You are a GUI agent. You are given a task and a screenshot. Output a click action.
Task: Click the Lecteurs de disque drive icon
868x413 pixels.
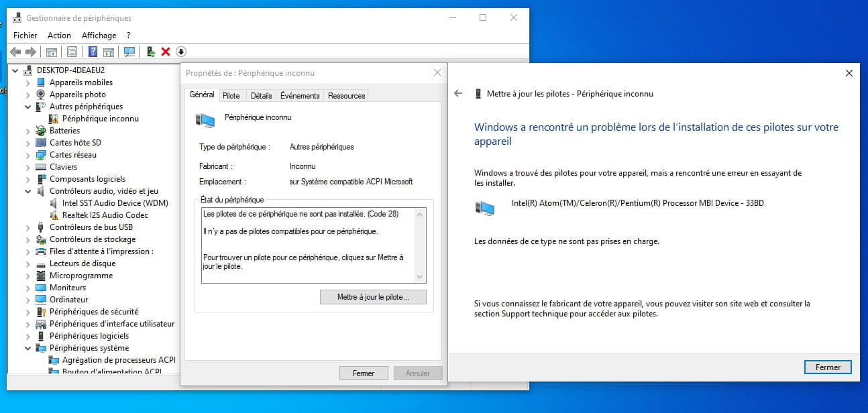coord(41,263)
